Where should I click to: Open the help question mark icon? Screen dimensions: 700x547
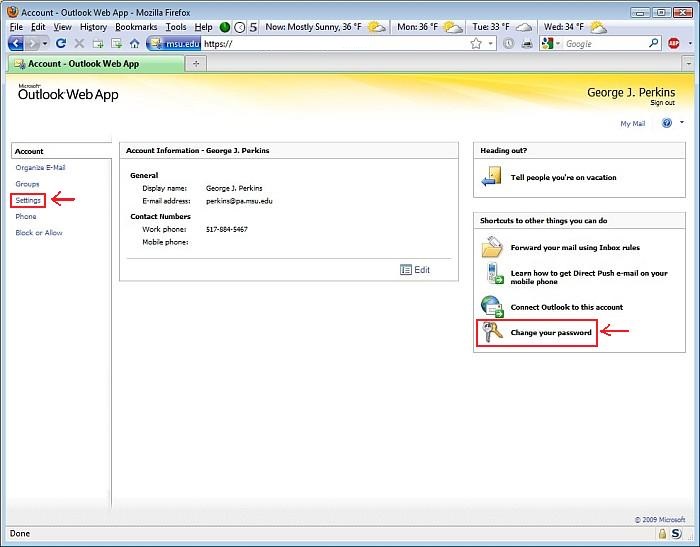667,123
